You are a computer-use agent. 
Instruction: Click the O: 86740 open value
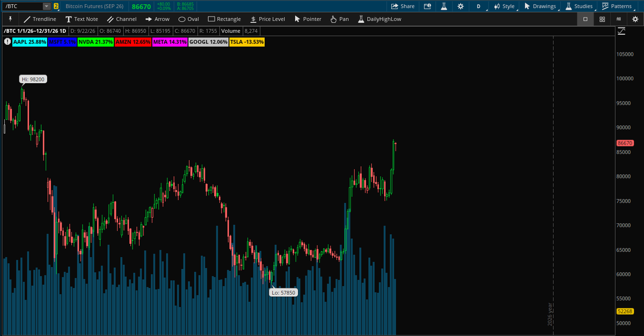click(111, 31)
